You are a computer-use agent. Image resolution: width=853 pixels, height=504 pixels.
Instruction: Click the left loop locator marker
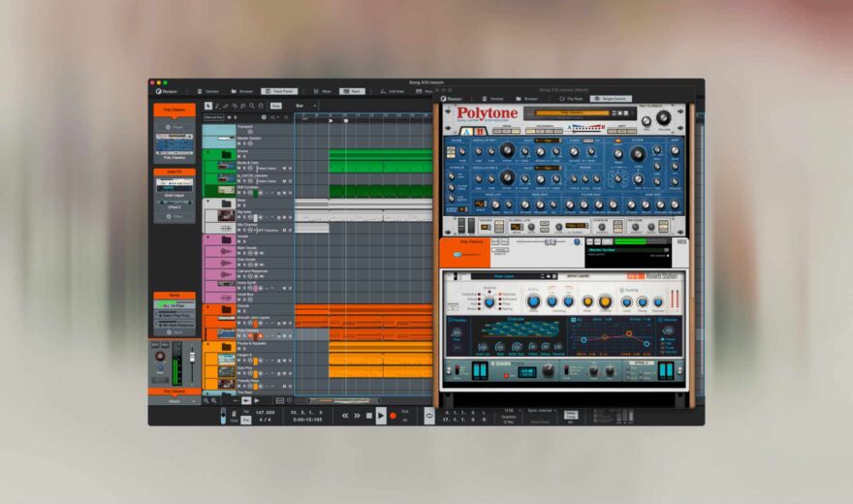coord(331,120)
